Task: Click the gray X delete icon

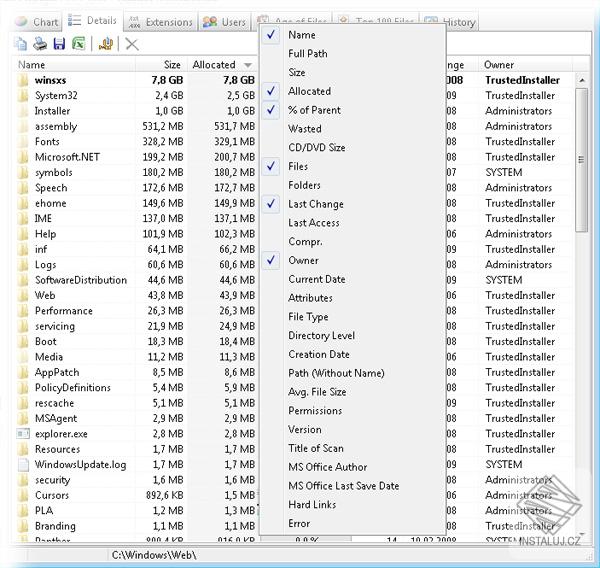Action: point(131,44)
